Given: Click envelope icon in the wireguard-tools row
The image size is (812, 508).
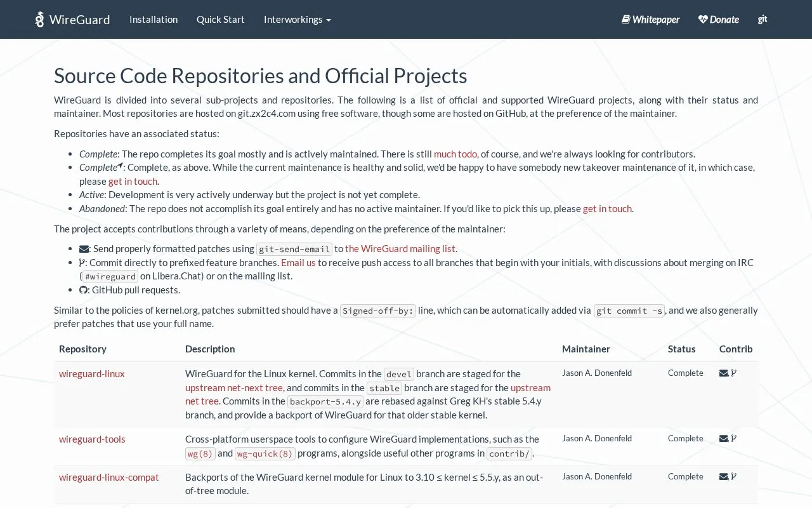Looking at the screenshot, I should coord(724,439).
